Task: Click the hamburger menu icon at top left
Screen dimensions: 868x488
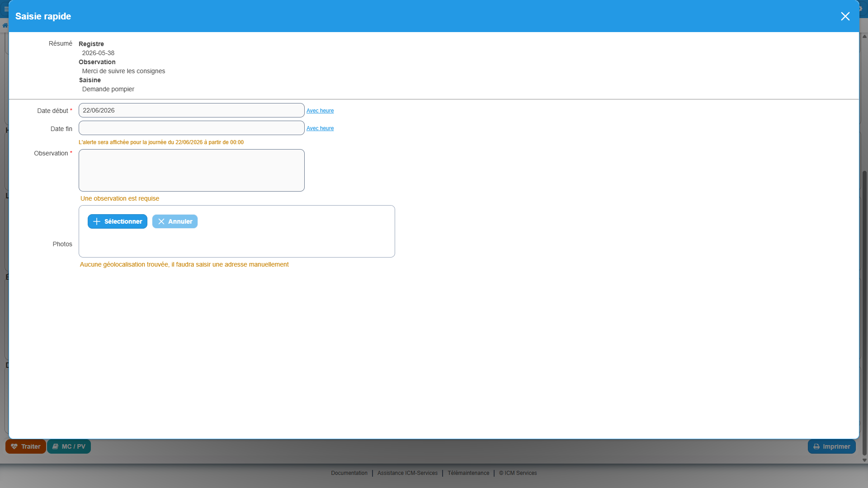Action: pyautogui.click(x=6, y=9)
